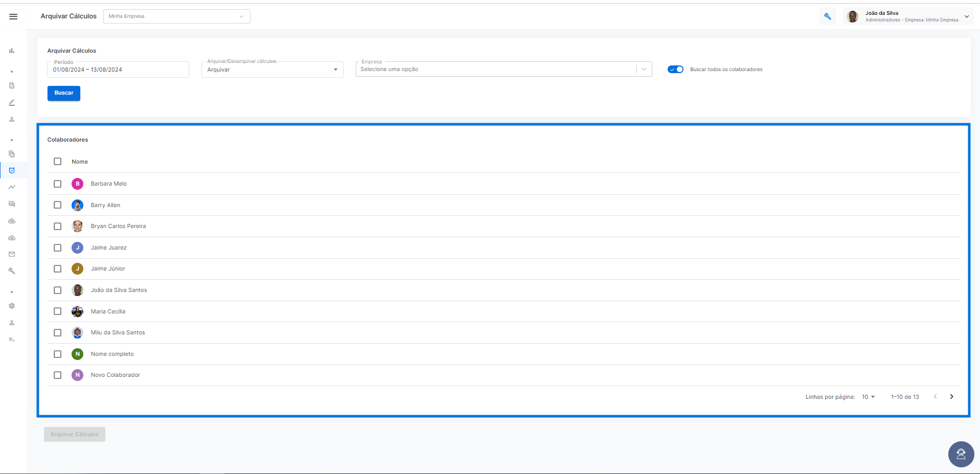
Task: Open the hamburger menu
Action: pos(13,16)
